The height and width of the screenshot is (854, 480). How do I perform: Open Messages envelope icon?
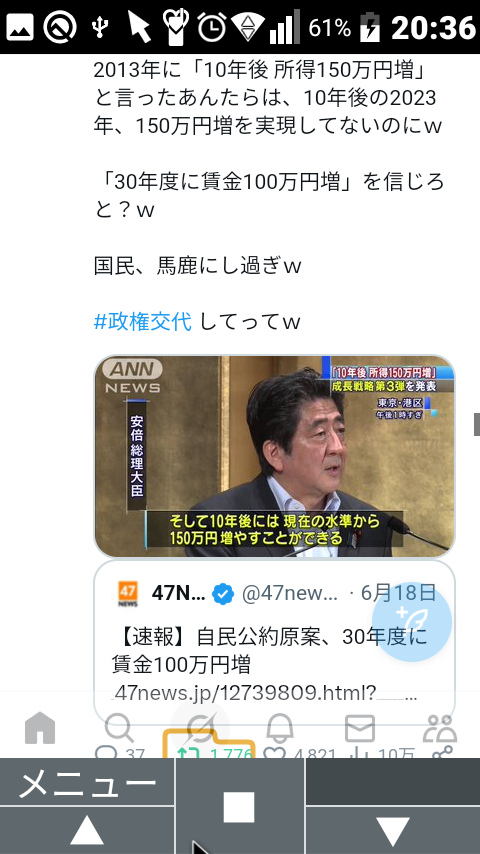pos(360,728)
